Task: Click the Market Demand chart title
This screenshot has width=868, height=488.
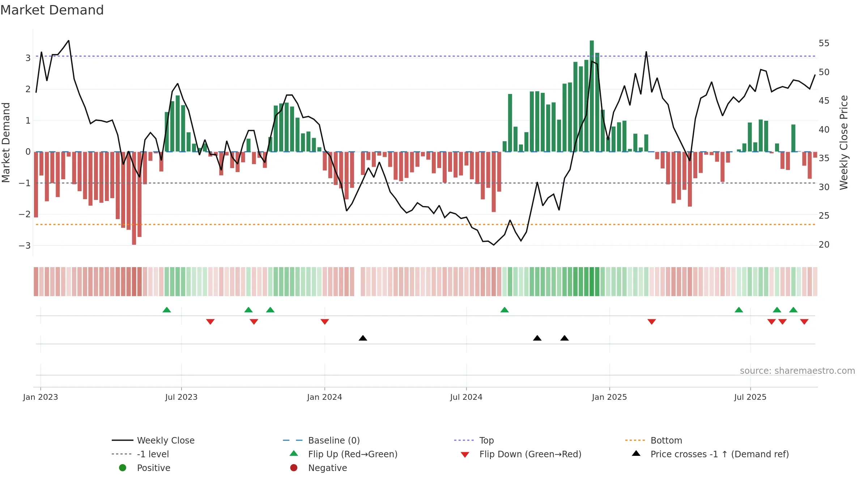Action: click(52, 10)
